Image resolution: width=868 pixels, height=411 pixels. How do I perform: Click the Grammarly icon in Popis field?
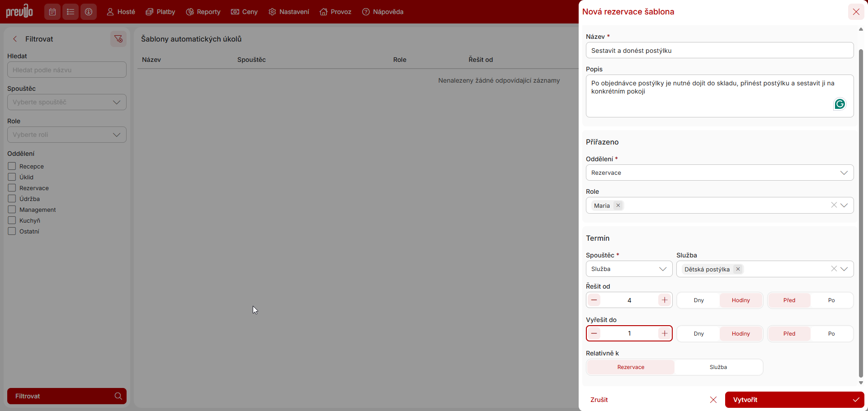pyautogui.click(x=840, y=104)
